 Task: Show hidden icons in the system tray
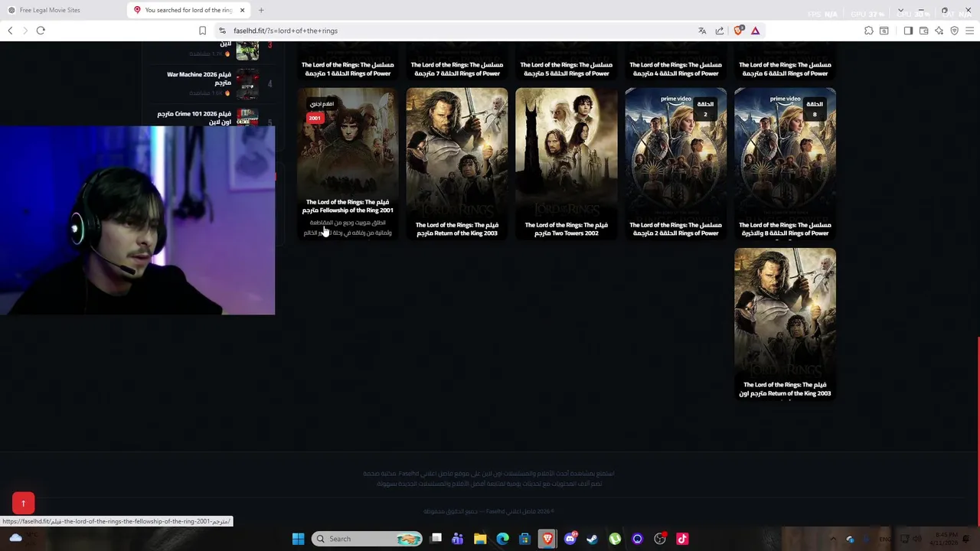pos(834,539)
